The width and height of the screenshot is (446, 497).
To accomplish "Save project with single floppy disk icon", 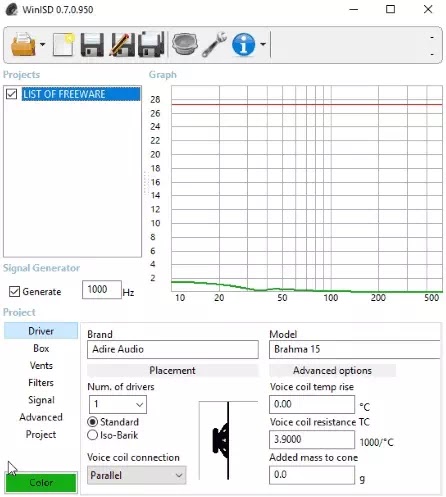I will 92,44.
